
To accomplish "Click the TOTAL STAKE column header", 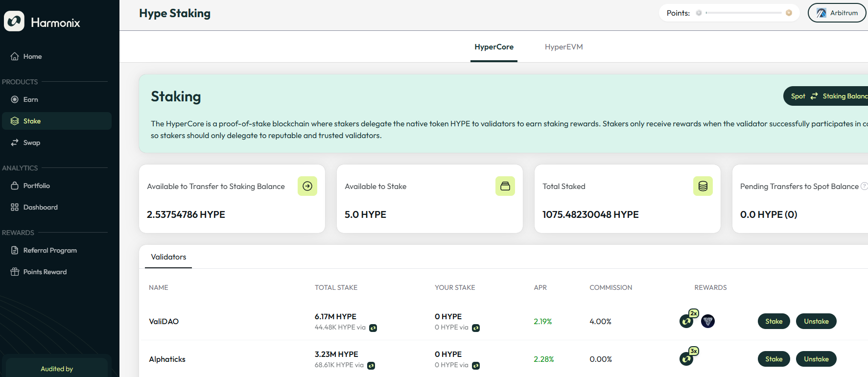I will coord(336,287).
